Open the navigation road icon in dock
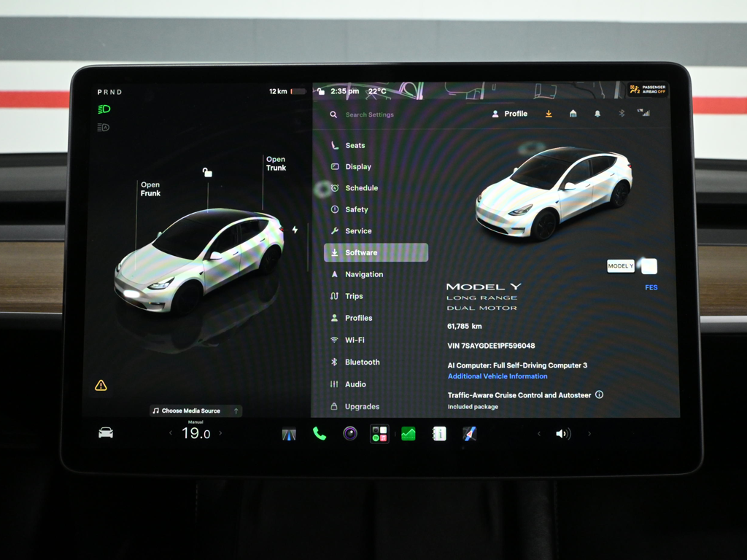Screen dimensions: 747x560 pos(289,434)
